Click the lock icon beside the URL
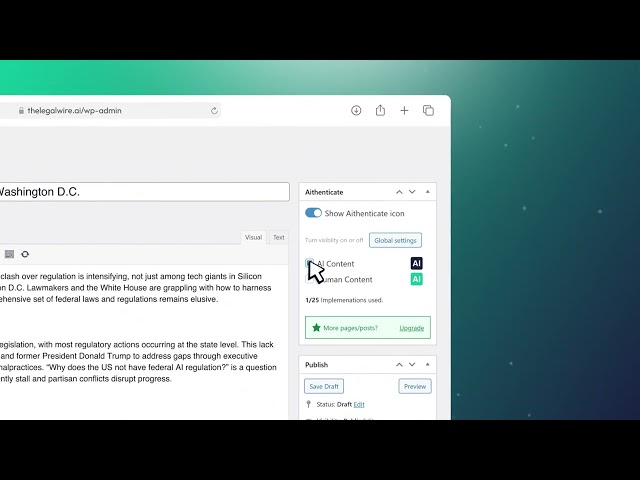Image resolution: width=640 pixels, height=480 pixels. click(21, 111)
